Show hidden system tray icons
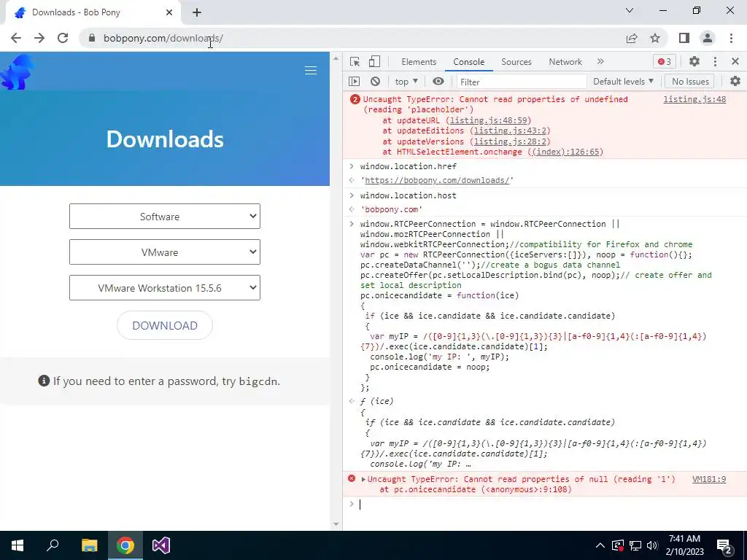 coord(600,545)
